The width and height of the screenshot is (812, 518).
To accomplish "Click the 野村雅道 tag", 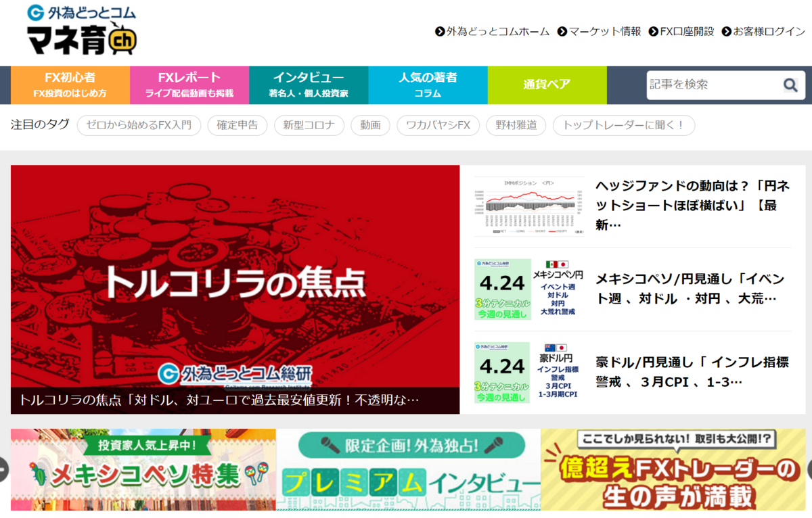I will click(x=516, y=125).
